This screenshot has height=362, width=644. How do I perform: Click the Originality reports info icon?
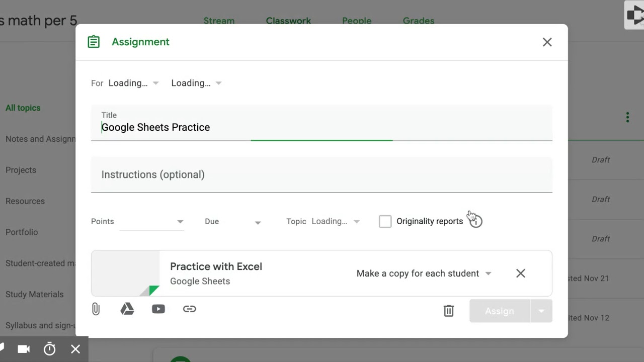(x=475, y=221)
